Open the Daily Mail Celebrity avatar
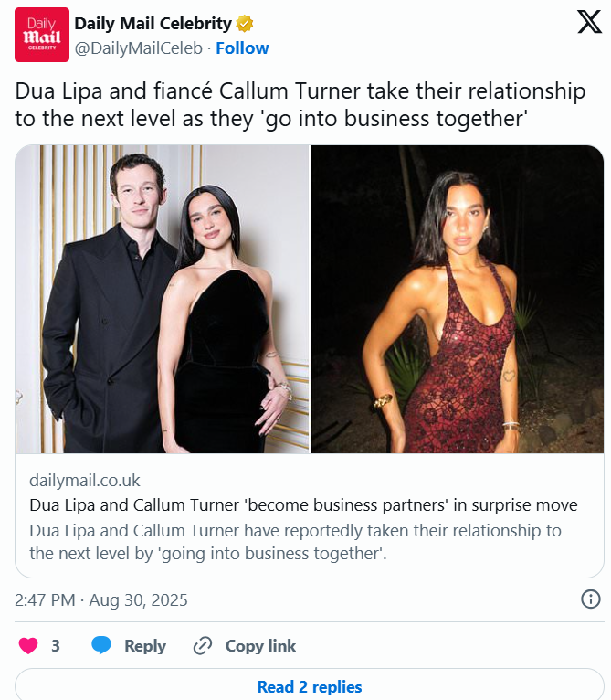The height and width of the screenshot is (700, 611). (42, 35)
